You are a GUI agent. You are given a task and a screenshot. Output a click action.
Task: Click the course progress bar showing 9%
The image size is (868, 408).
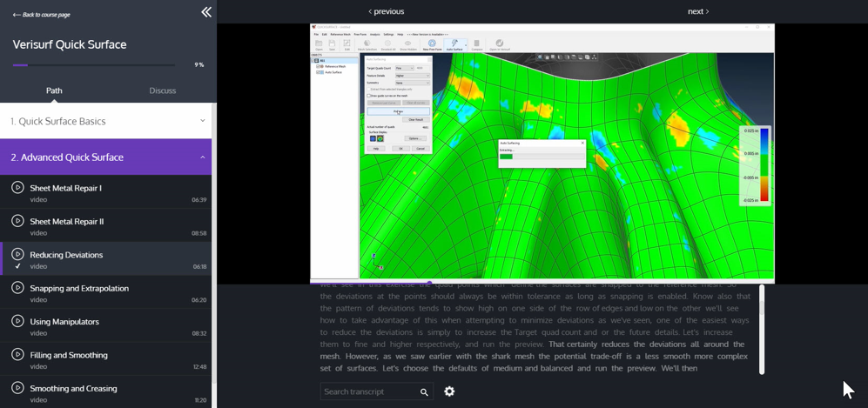[94, 65]
